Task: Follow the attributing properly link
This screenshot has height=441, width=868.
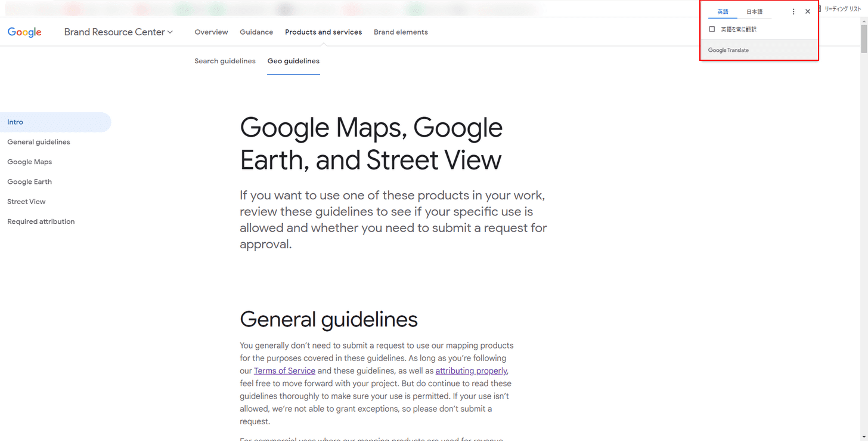Action: click(x=471, y=371)
